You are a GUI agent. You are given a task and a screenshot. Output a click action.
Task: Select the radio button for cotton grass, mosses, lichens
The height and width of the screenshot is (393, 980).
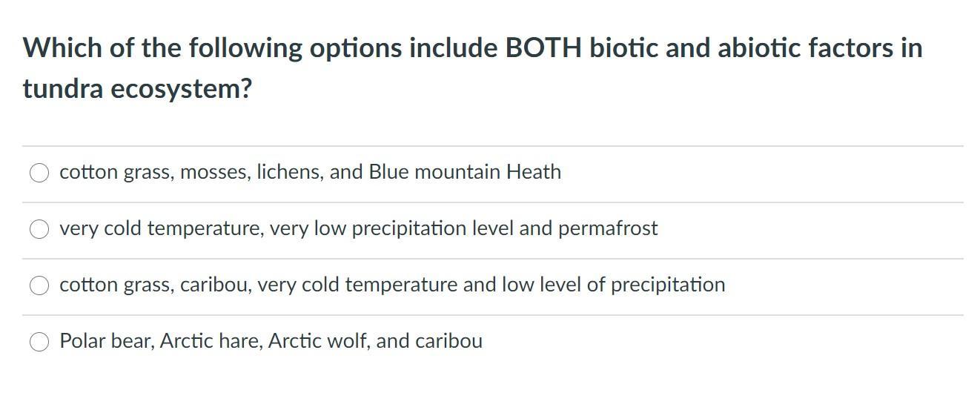click(39, 173)
